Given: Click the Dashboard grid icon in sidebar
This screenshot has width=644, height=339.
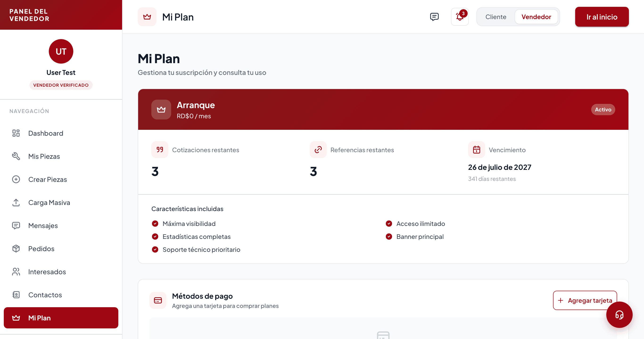Looking at the screenshot, I should 16,133.
